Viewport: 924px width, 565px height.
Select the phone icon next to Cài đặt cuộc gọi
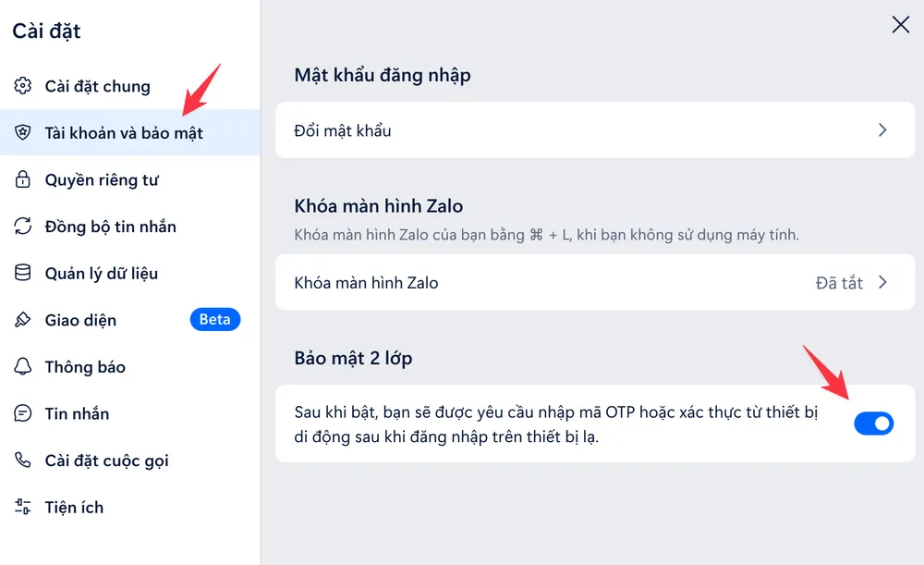(x=23, y=461)
